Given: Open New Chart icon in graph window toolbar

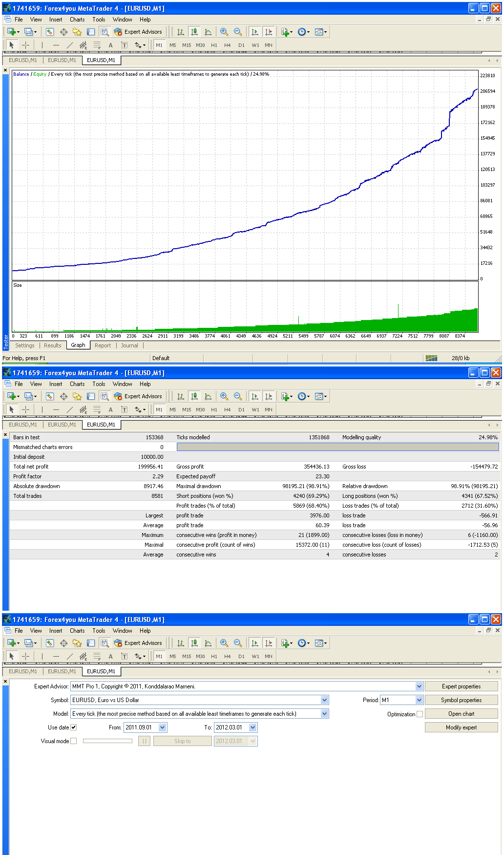Looking at the screenshot, I should pyautogui.click(x=11, y=32).
